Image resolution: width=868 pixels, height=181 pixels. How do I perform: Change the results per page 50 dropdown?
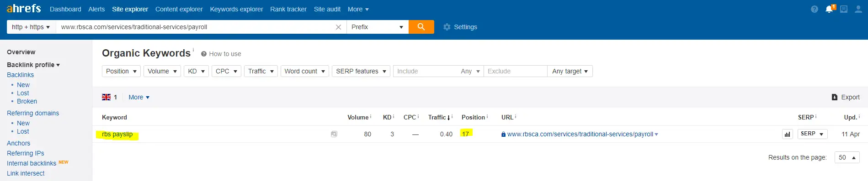coord(847,157)
